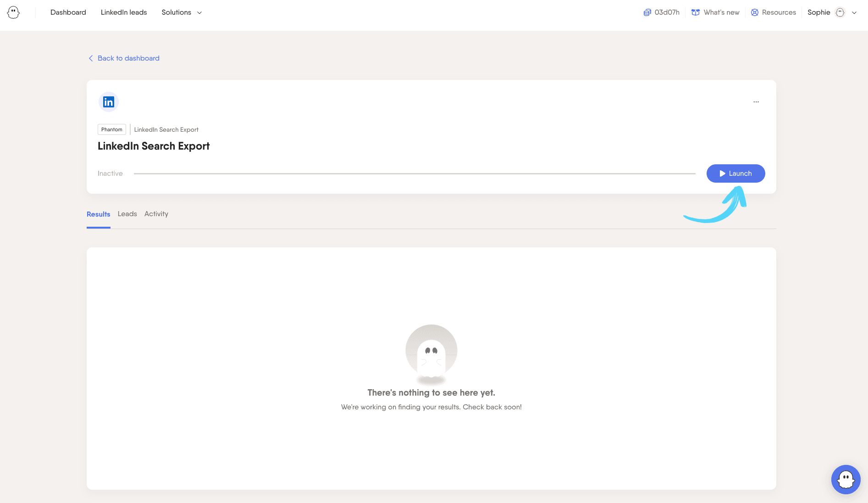868x503 pixels.
Task: Open What's new announcements
Action: click(x=715, y=12)
